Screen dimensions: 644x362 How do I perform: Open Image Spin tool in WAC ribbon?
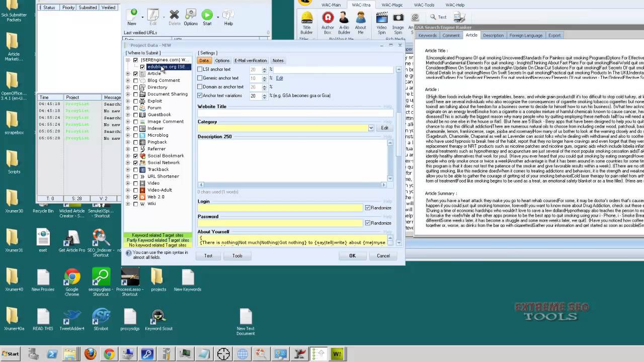click(398, 23)
